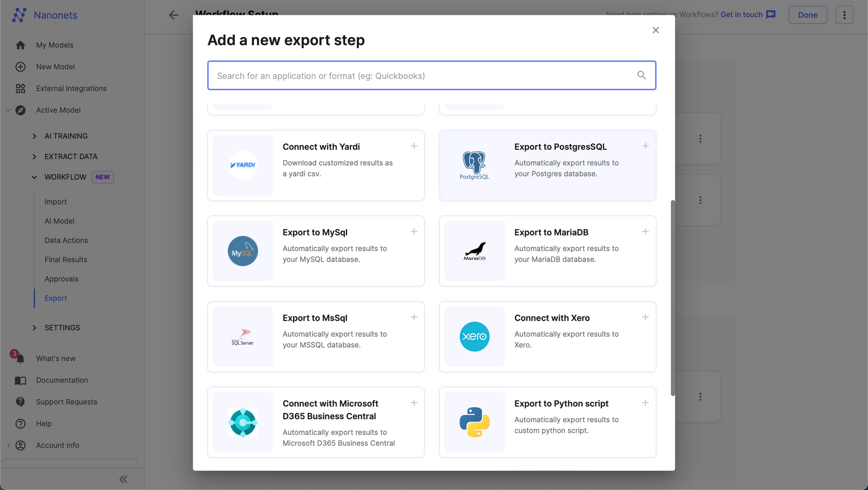Click the MariaDB seal logo
868x490 pixels.
coord(474,251)
